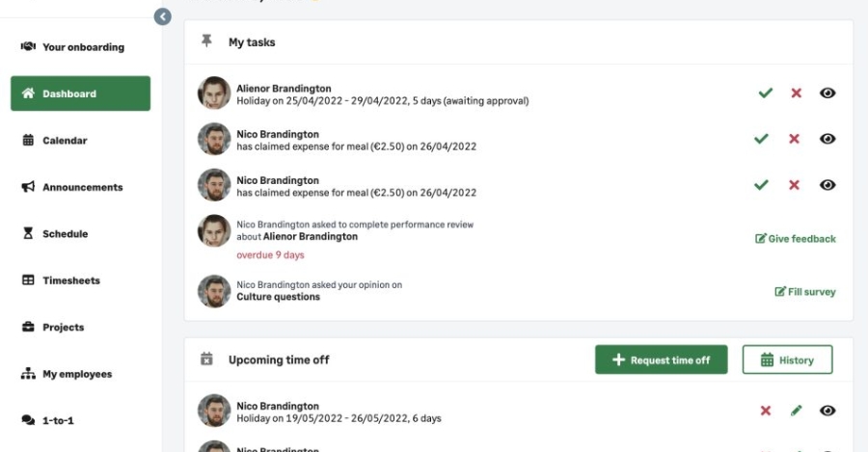The height and width of the screenshot is (452, 868).
Task: View details of Alienor's holiday via eye icon
Action: (x=827, y=93)
